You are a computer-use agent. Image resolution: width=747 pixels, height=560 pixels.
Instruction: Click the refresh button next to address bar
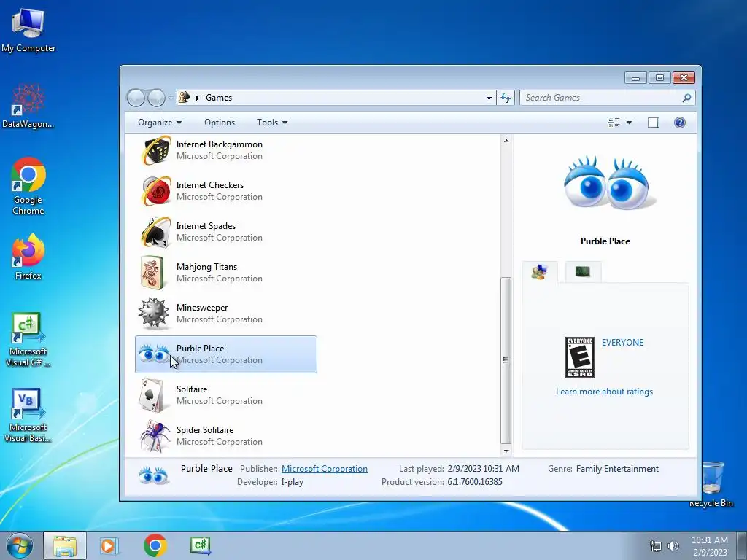point(506,98)
